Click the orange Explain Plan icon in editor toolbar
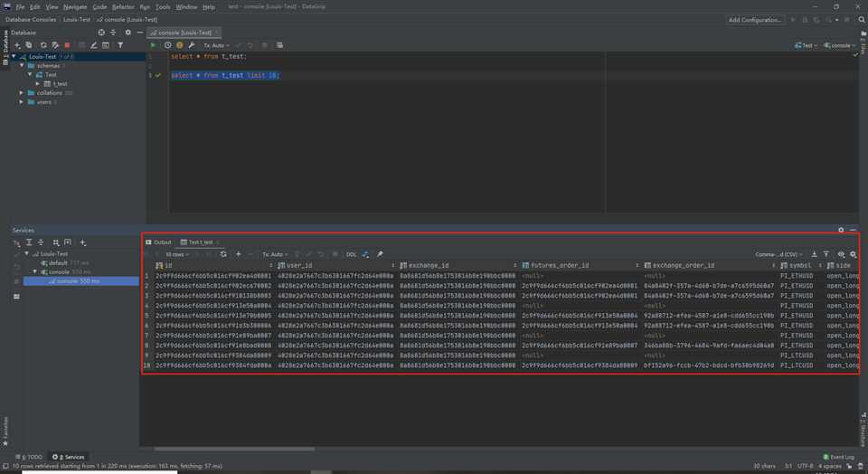 [179, 45]
